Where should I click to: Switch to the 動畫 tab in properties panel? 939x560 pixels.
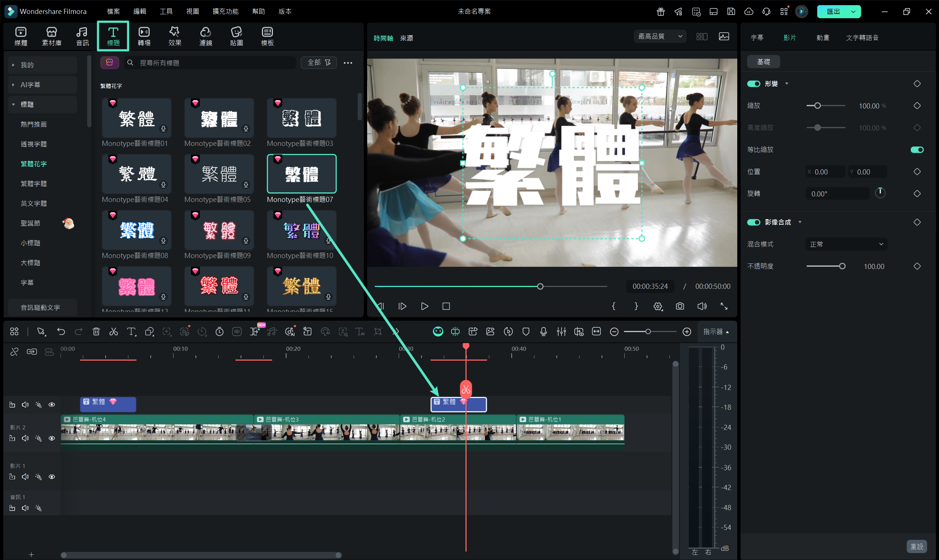click(823, 38)
